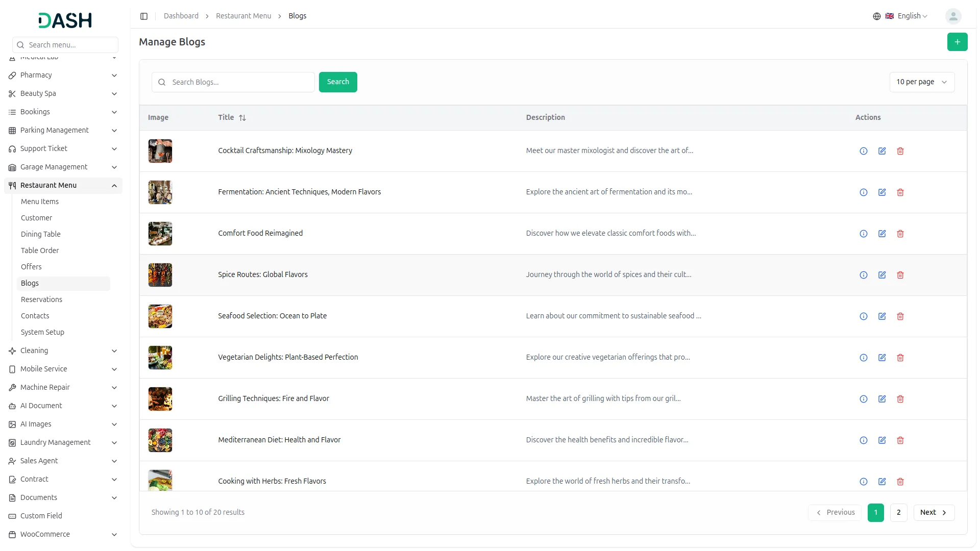View info for Seafood Selection blog
Image resolution: width=980 pixels, height=551 pixels.
(863, 316)
